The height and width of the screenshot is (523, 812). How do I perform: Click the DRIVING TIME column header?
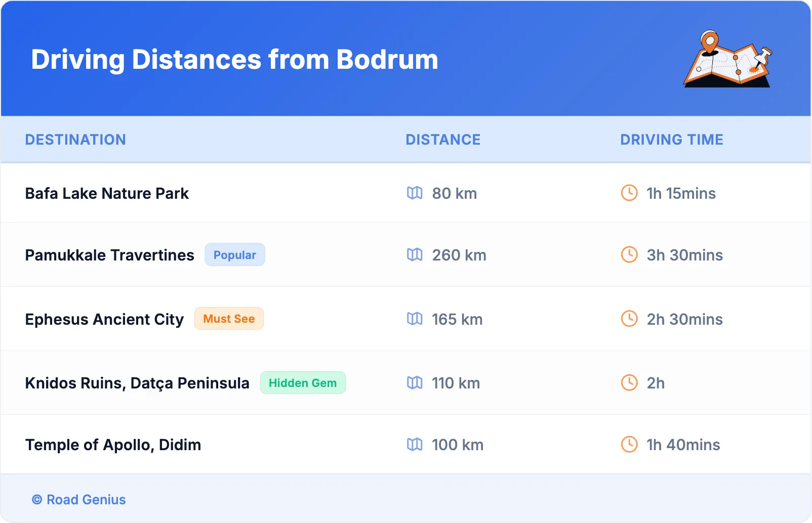tap(672, 140)
